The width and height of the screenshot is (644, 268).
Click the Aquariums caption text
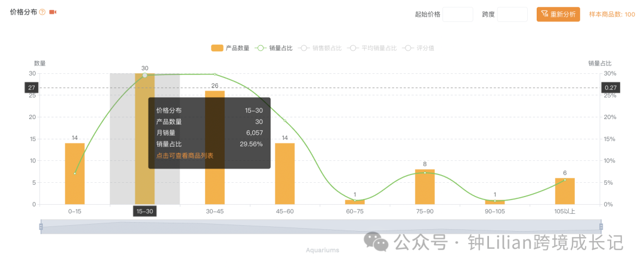pyautogui.click(x=323, y=250)
